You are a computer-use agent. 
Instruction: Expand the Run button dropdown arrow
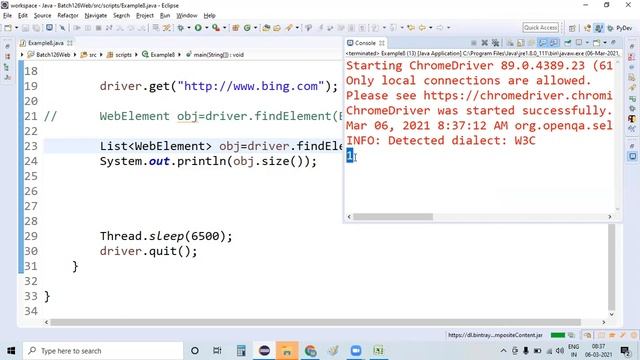tap(207, 28)
